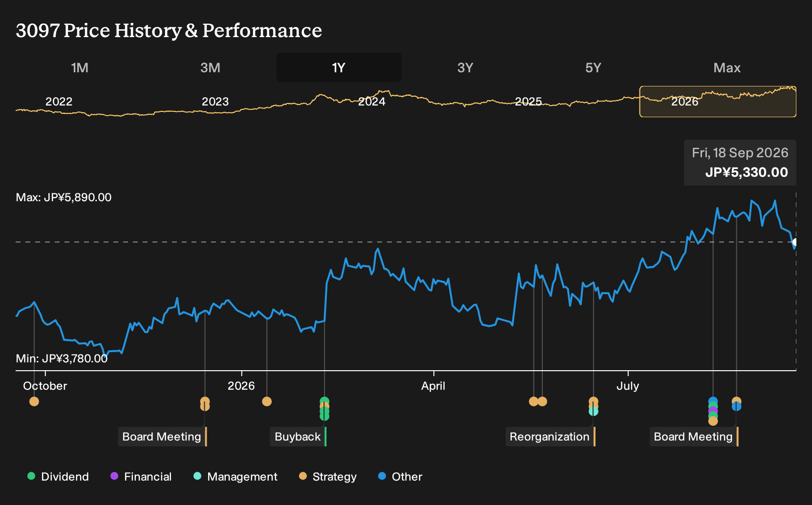Select the 1M time range tab
The height and width of the screenshot is (505, 812).
tap(80, 67)
